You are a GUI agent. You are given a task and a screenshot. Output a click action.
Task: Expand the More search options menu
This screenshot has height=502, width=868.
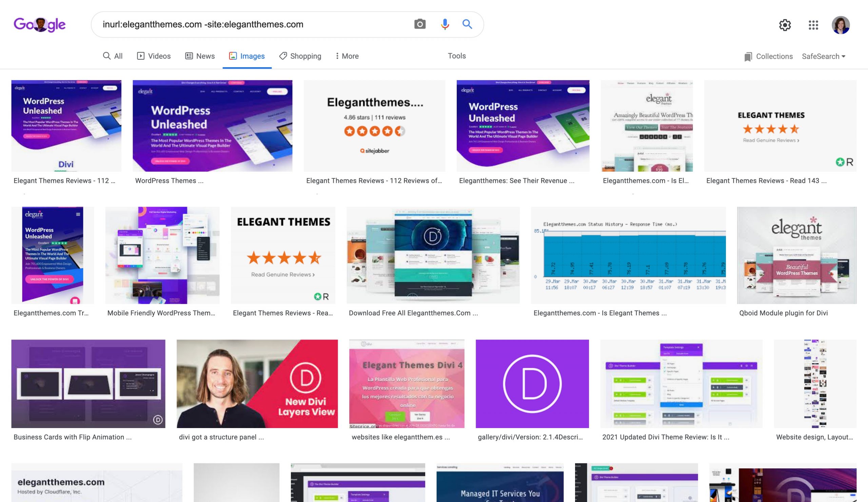point(347,56)
